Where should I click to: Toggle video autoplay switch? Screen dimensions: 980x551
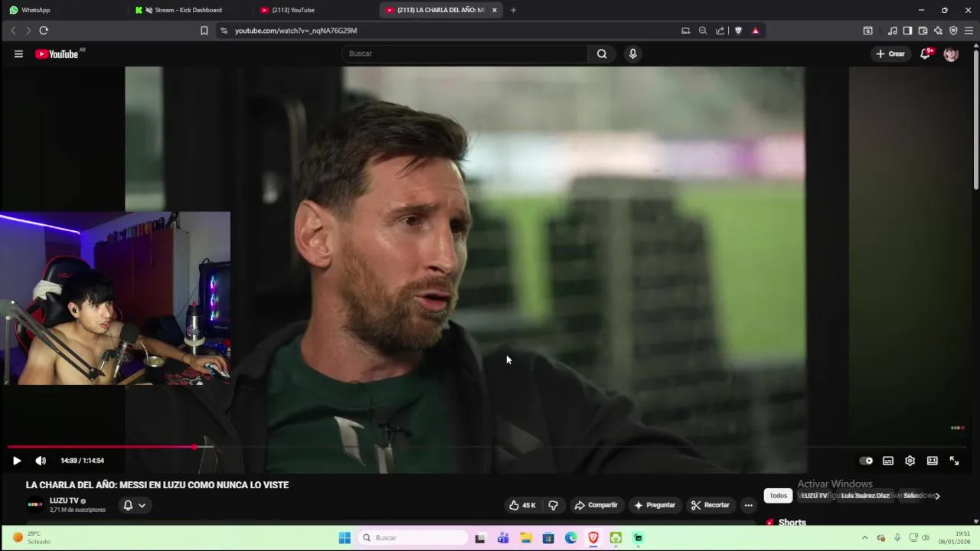[x=866, y=461]
